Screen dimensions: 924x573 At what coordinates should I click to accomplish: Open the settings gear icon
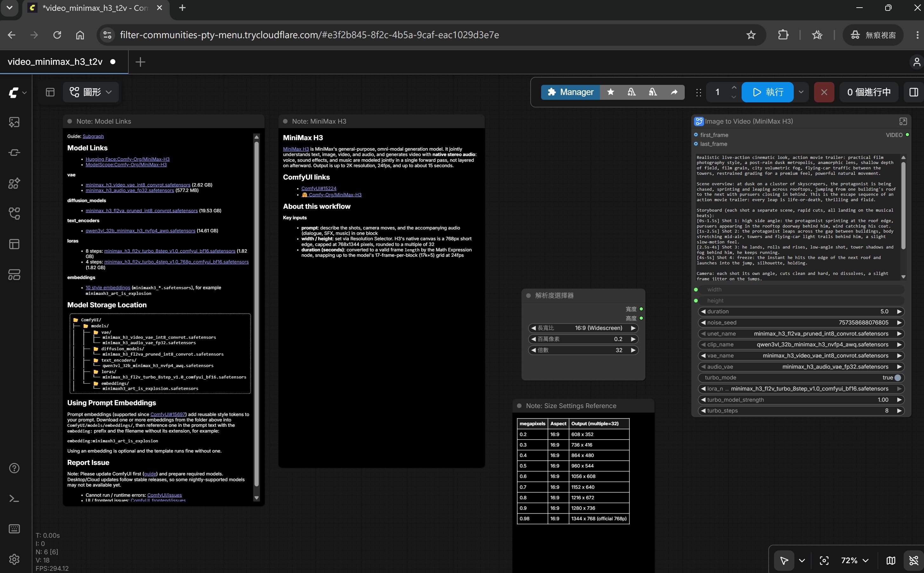(x=14, y=559)
